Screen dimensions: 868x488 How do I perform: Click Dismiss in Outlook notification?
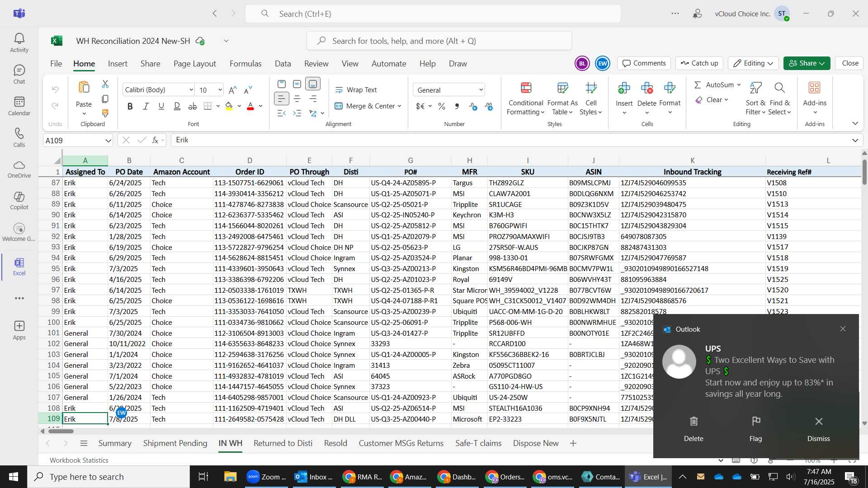[818, 429]
